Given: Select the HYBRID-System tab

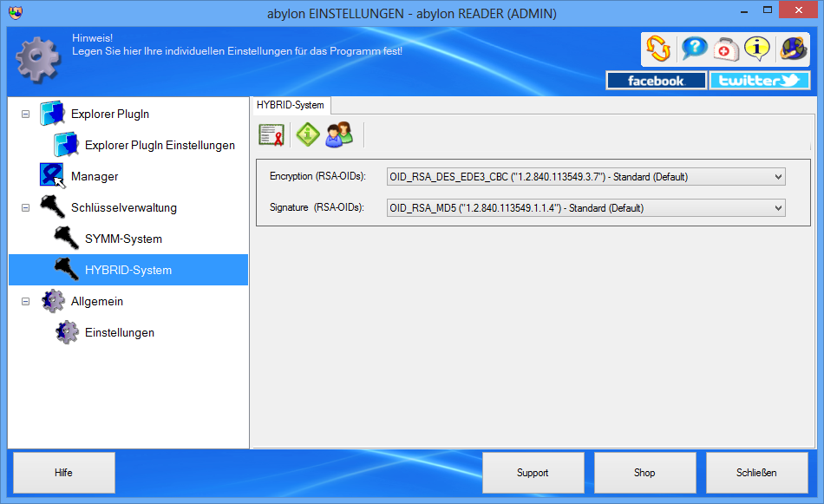Looking at the screenshot, I should (290, 105).
